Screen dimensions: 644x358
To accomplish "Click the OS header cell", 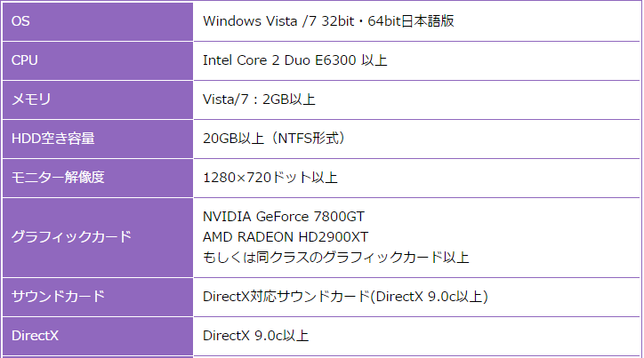I will pyautogui.click(x=98, y=20).
